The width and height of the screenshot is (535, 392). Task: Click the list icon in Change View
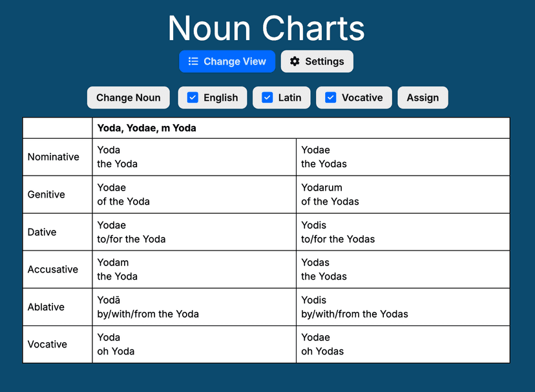coord(193,61)
